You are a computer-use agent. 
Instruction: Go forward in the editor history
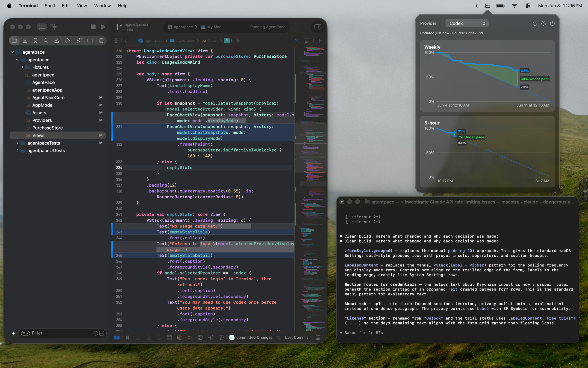[x=133, y=41]
